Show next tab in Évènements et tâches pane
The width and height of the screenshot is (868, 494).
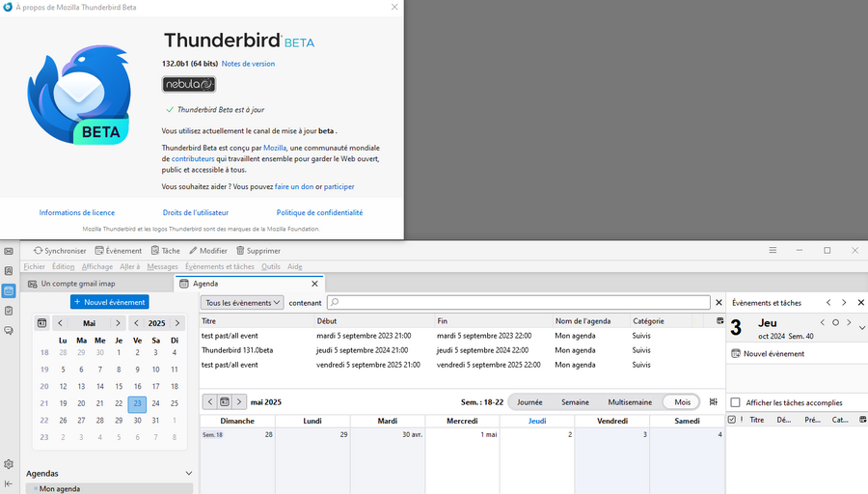[844, 302]
